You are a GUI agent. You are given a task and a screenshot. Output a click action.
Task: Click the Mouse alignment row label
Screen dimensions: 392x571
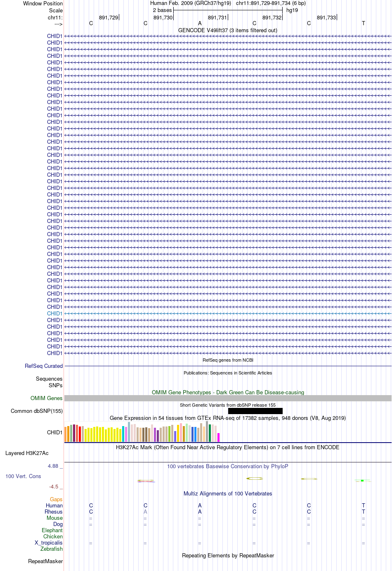[x=55, y=518]
